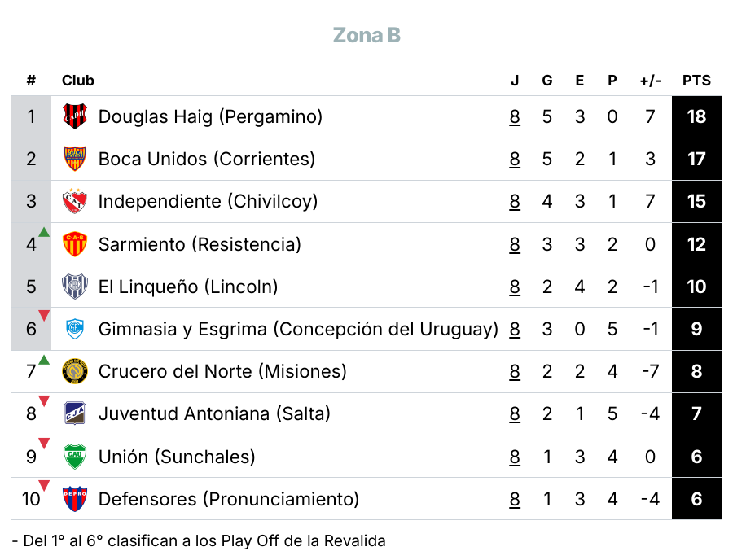The height and width of the screenshot is (560, 733).
Task: Click the Club column header
Action: [x=78, y=81]
